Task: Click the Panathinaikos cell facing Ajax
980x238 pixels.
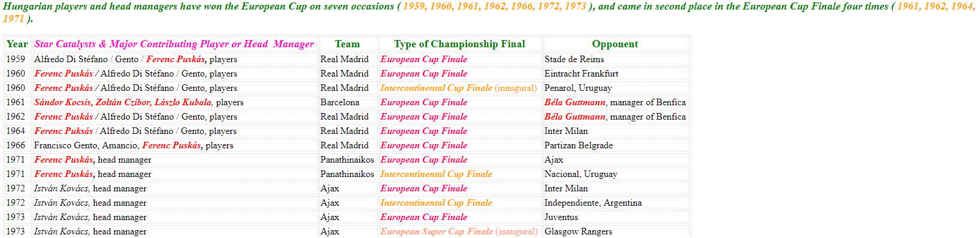Action: 347,160
